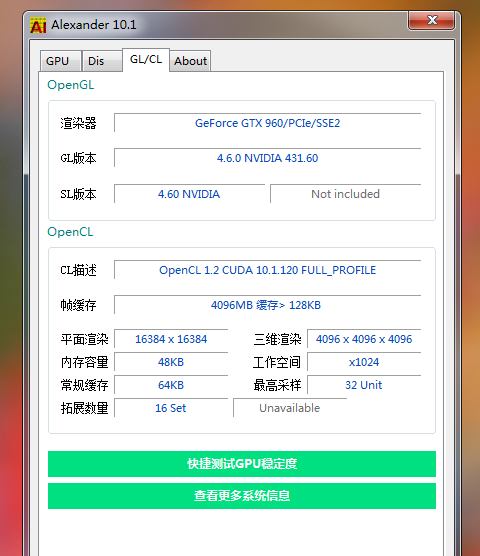Click the GL版本 label
The width and height of the screenshot is (480, 556).
(78, 158)
